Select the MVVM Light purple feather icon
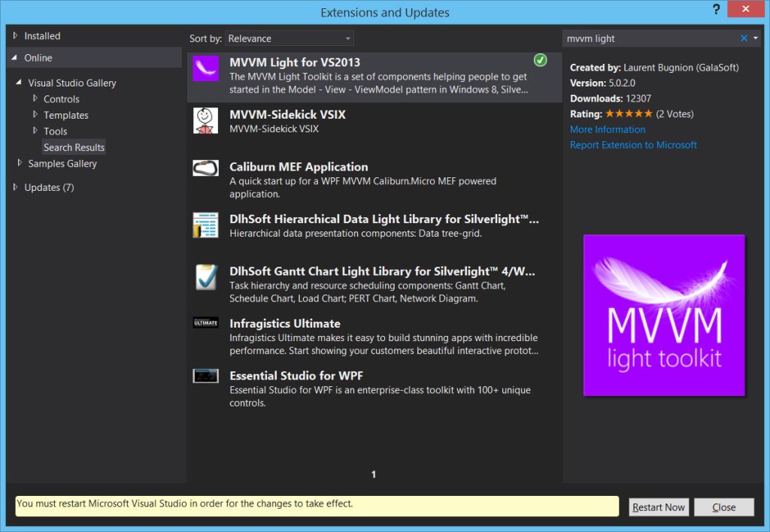The width and height of the screenshot is (770, 532). 205,69
